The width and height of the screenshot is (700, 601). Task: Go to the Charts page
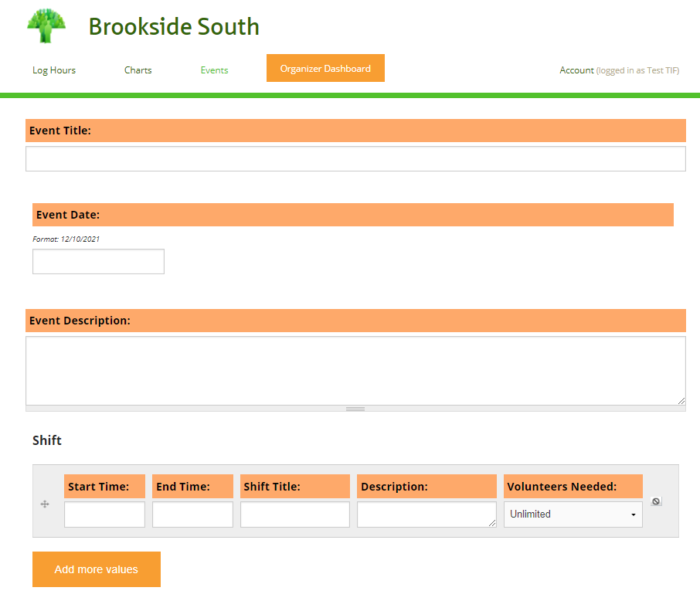[x=138, y=70]
